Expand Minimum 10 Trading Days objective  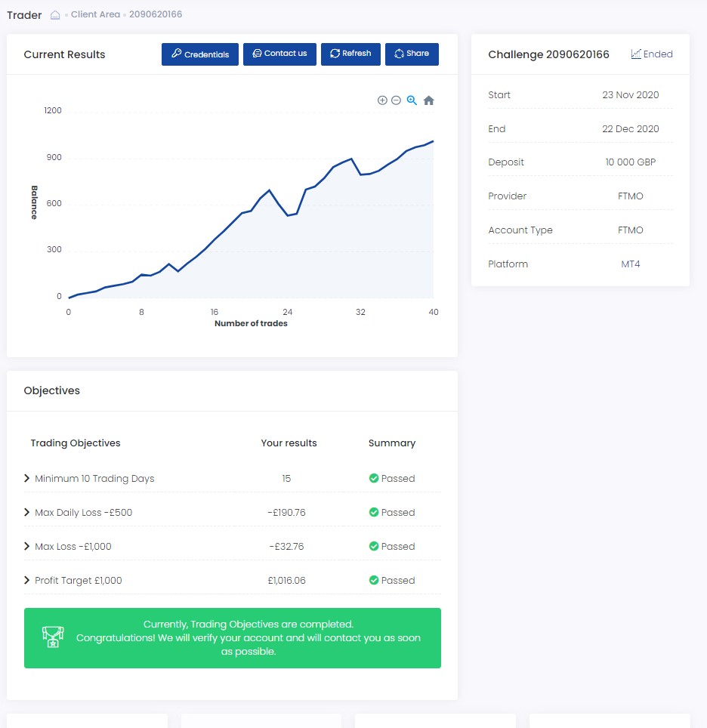[x=27, y=479]
